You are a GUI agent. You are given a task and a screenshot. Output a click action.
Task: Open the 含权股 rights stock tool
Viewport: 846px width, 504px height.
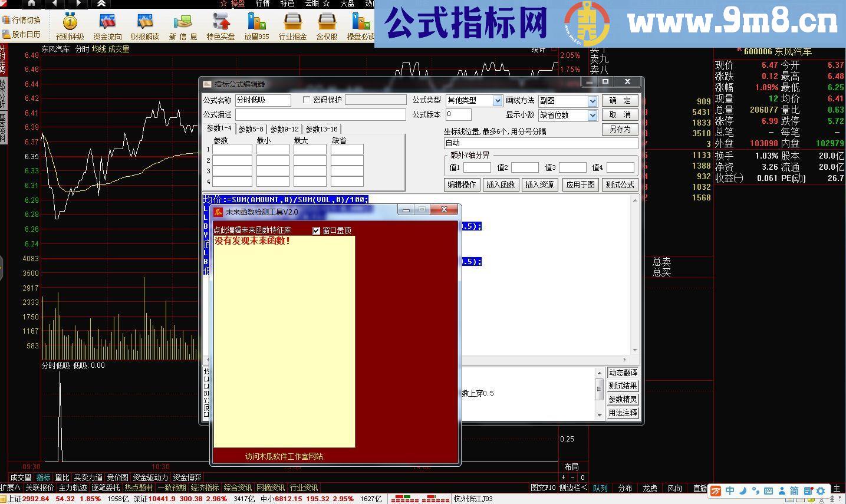click(326, 25)
